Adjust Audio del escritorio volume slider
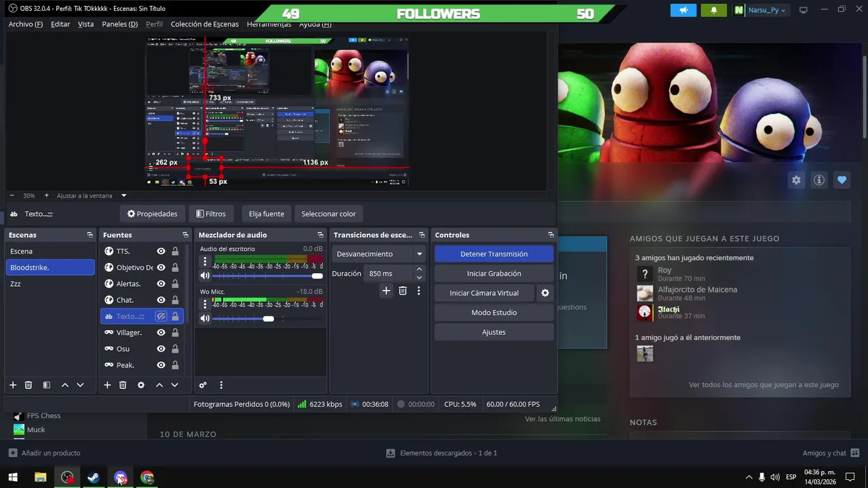Viewport: 868px width, 488px height. click(x=268, y=276)
